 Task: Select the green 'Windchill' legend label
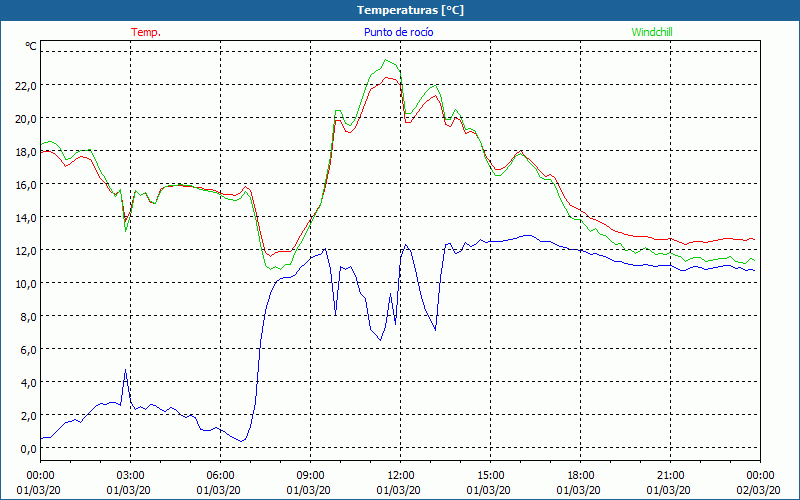click(652, 32)
